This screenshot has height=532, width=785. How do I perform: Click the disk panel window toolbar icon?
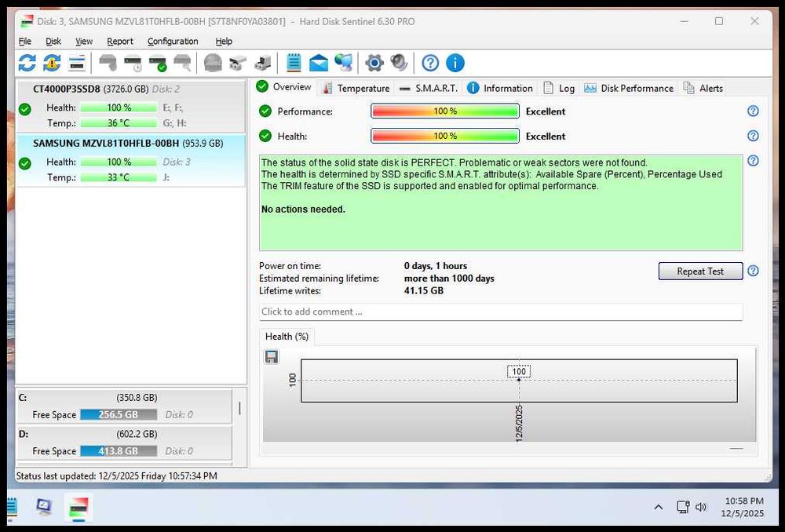[x=77, y=63]
